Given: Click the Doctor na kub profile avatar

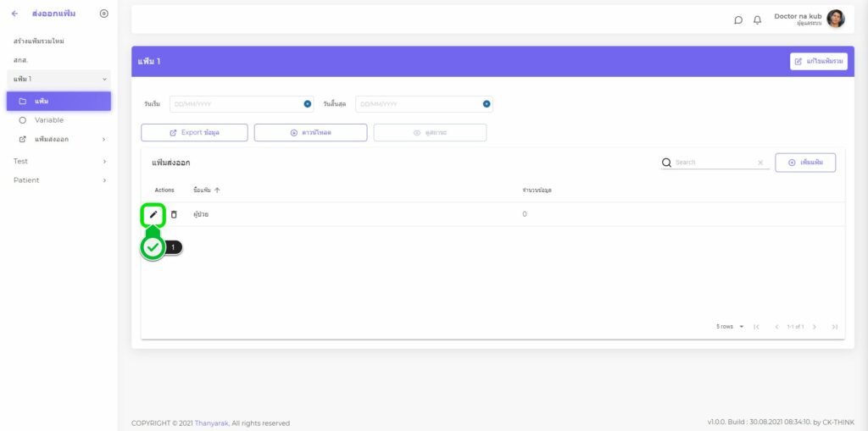Looking at the screenshot, I should 836,19.
